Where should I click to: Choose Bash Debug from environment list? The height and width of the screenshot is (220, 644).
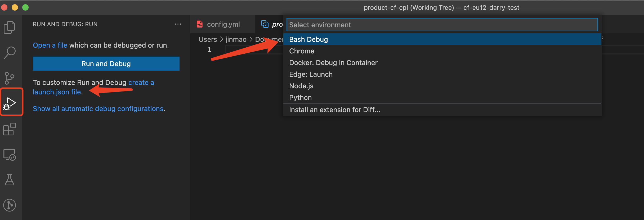(x=308, y=39)
